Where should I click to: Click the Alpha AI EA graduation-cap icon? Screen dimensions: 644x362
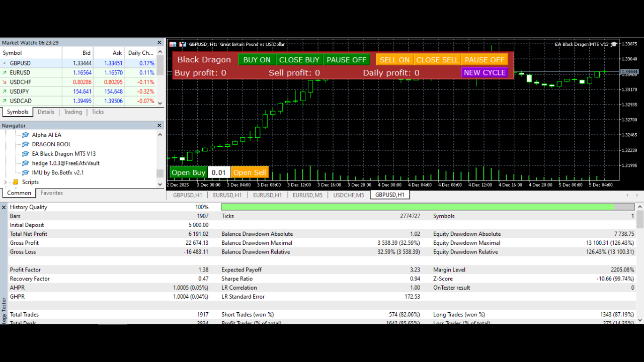coord(25,134)
